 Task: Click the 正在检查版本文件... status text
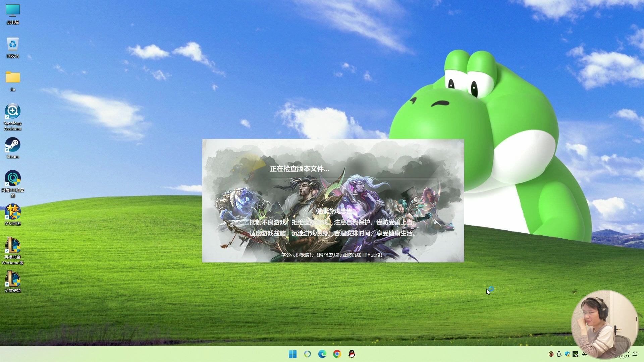(300, 169)
